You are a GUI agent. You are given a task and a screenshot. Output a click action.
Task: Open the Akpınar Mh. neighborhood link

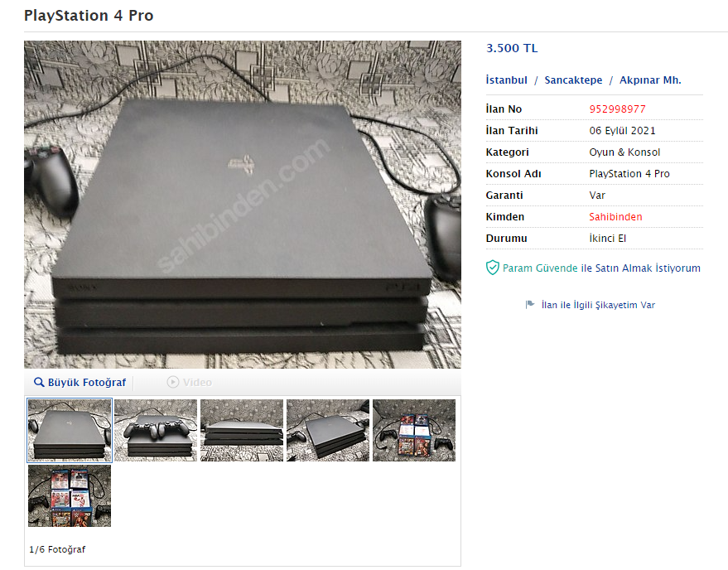[x=650, y=80]
